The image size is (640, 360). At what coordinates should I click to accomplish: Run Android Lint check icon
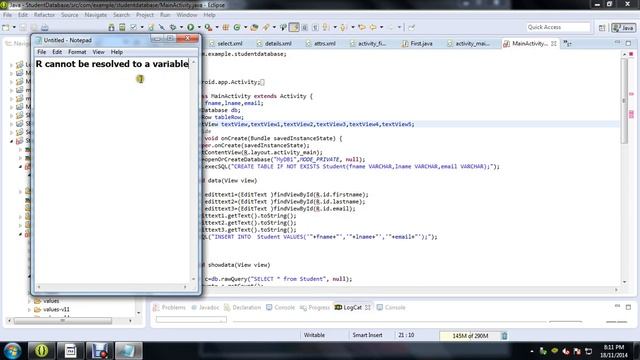(x=133, y=27)
